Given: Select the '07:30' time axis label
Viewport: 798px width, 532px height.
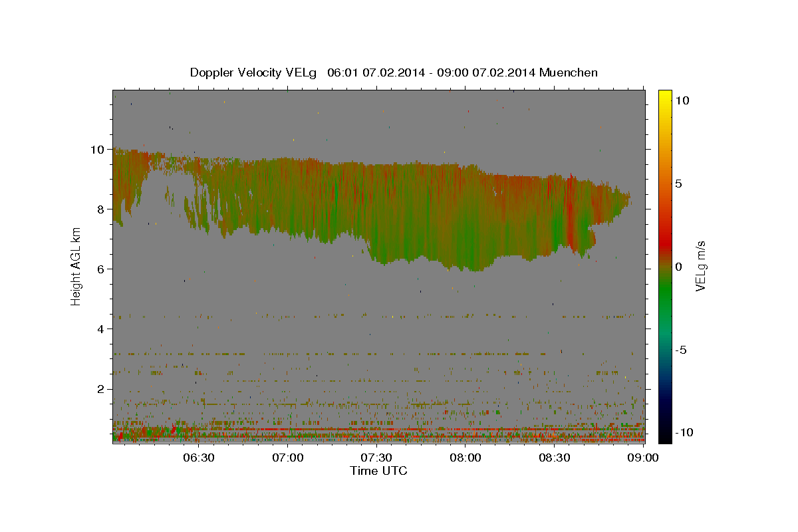Looking at the screenshot, I should tap(376, 458).
